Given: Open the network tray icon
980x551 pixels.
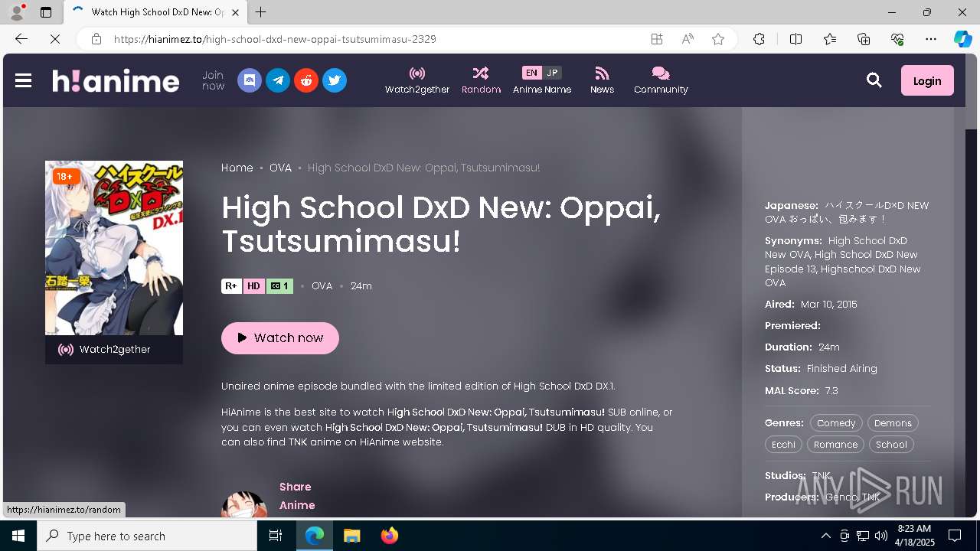Looking at the screenshot, I should (x=862, y=536).
